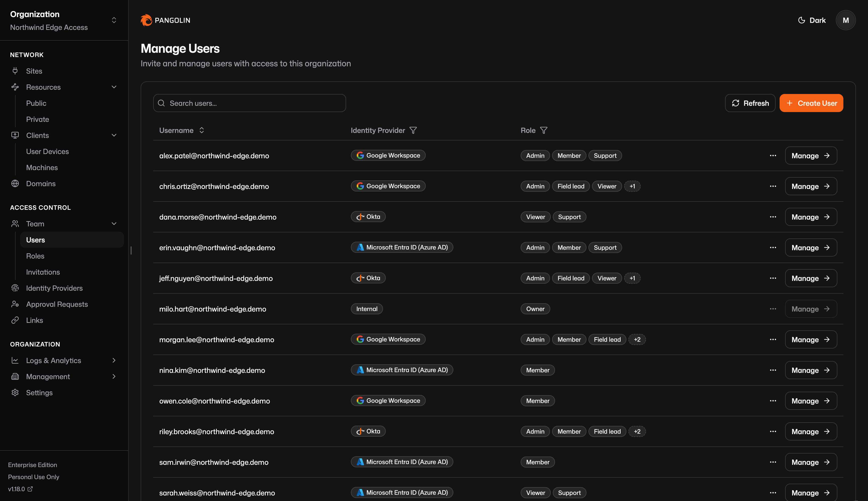868x501 pixels.
Task: Open more actions for riley.brooks
Action: pos(773,431)
